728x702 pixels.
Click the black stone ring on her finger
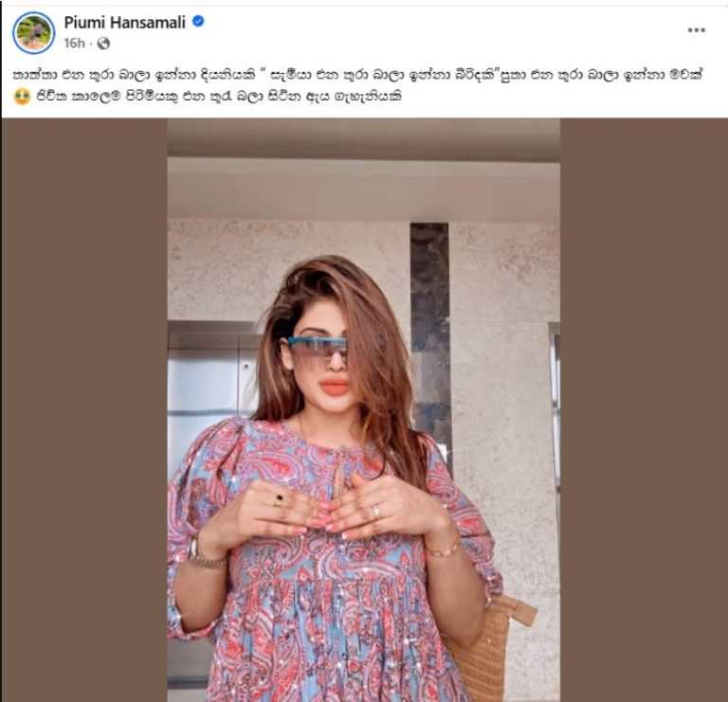(x=279, y=500)
